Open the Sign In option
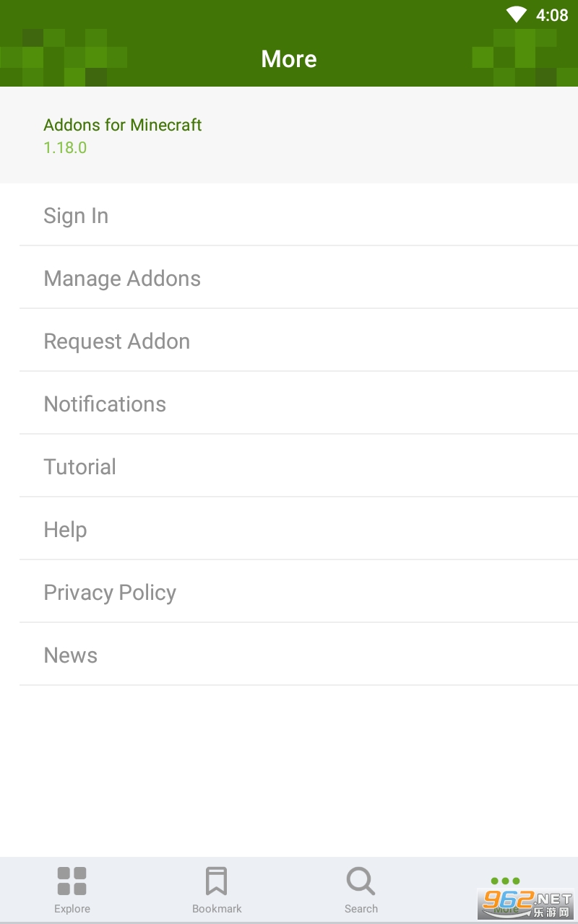 point(76,216)
